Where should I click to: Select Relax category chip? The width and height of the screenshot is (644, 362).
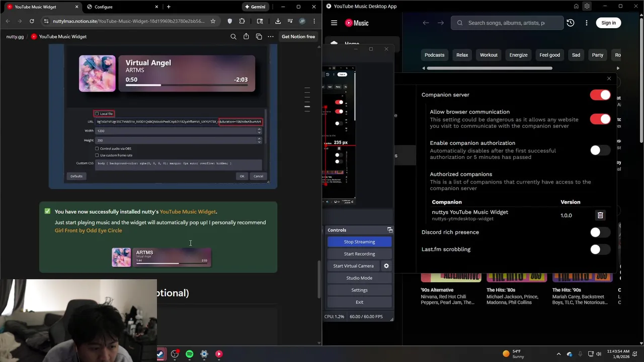(462, 55)
